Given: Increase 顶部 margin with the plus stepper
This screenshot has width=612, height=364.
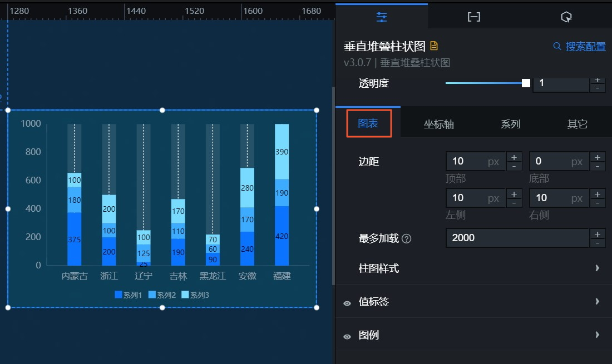Looking at the screenshot, I should (x=514, y=157).
